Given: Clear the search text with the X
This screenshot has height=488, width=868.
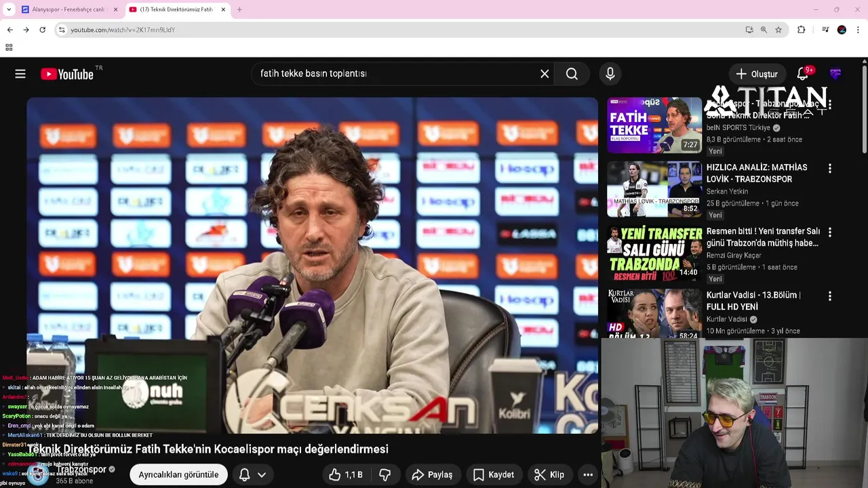Looking at the screenshot, I should click(x=545, y=74).
